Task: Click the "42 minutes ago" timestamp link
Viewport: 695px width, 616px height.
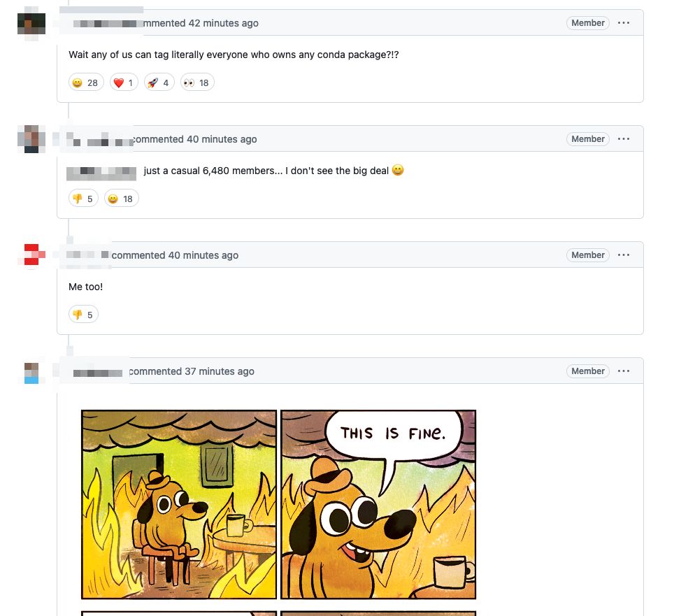Action: pos(224,23)
